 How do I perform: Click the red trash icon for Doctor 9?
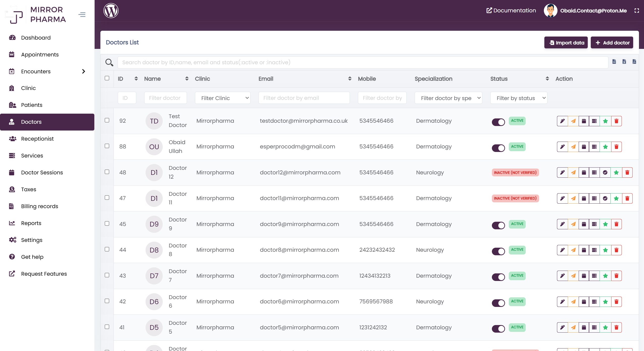pyautogui.click(x=616, y=224)
